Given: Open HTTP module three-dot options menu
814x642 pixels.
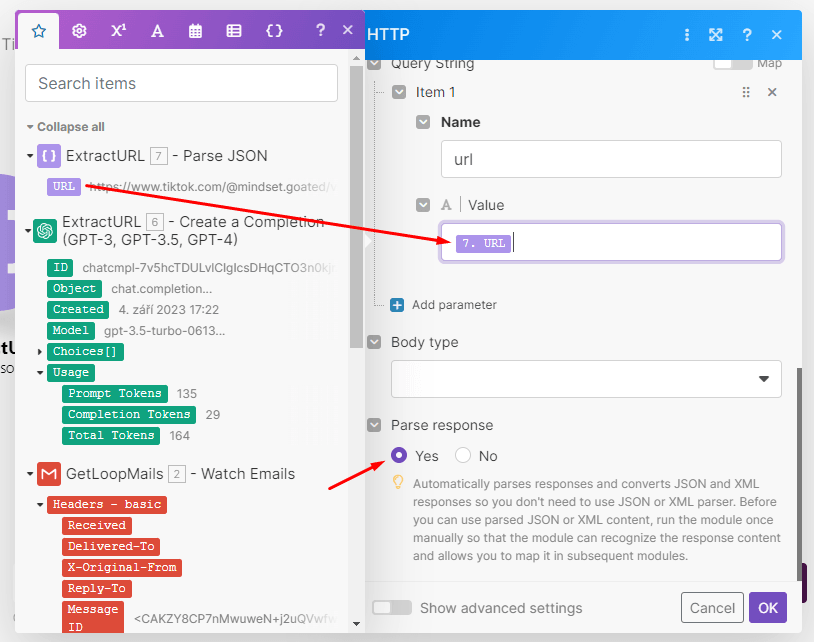Looking at the screenshot, I should pyautogui.click(x=687, y=35).
